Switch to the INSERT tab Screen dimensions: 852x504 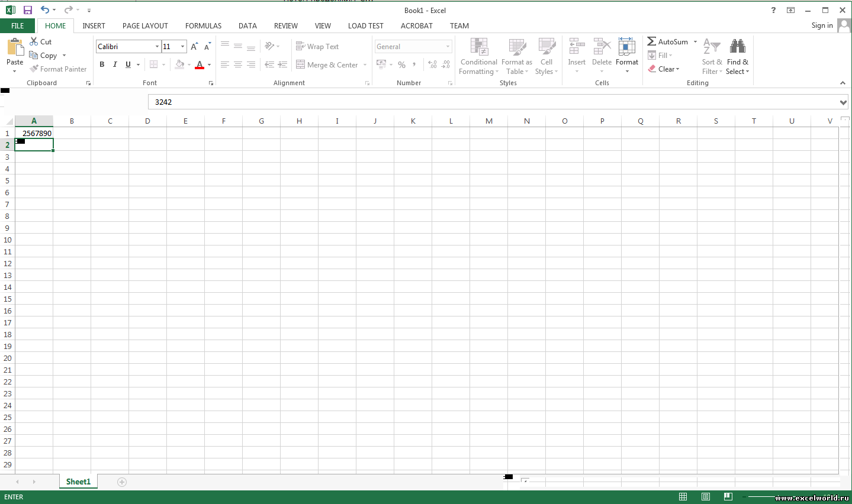click(94, 26)
